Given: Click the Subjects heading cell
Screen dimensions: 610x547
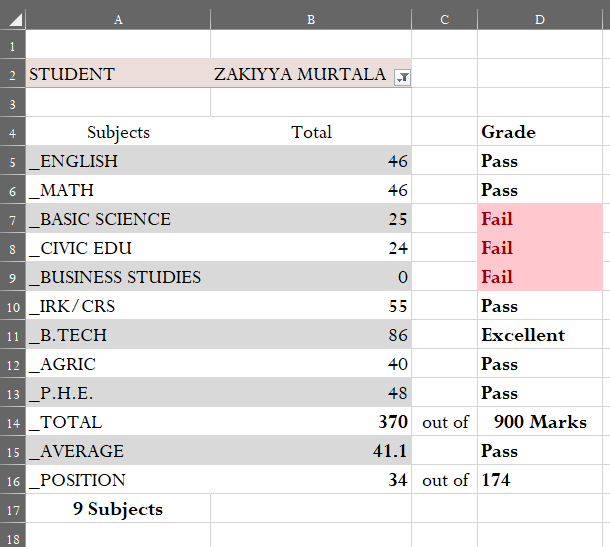Looking at the screenshot, I should [118, 131].
